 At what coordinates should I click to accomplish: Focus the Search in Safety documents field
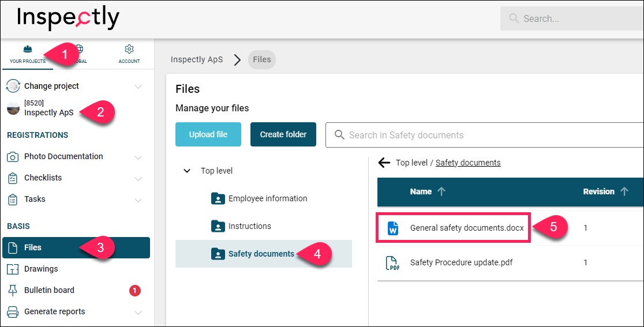pyautogui.click(x=485, y=135)
